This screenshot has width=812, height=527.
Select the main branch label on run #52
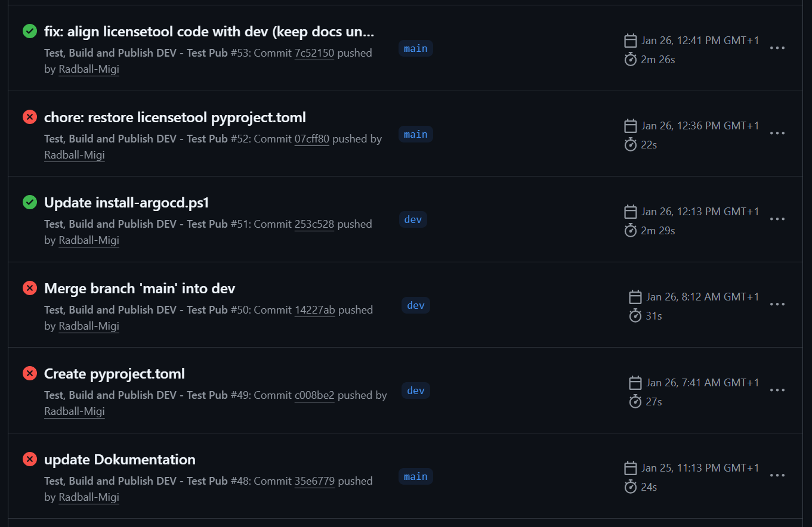[x=415, y=134]
